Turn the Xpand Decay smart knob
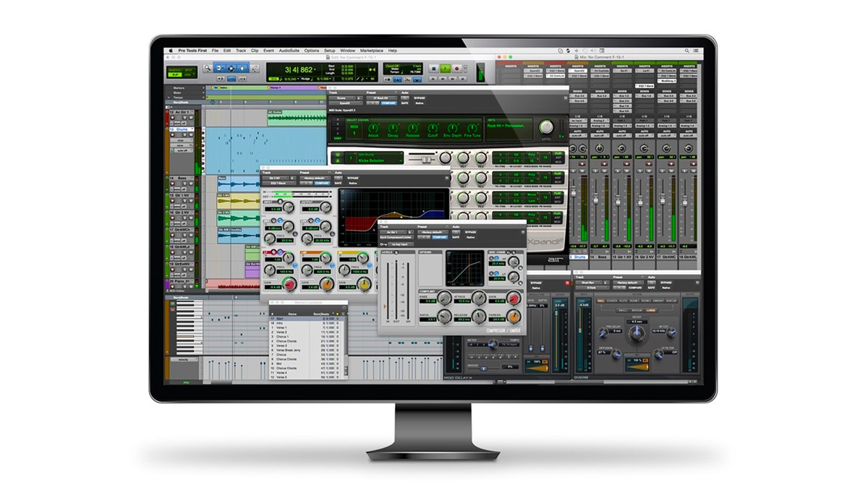Screen dimensions: 868x488 click(393, 128)
